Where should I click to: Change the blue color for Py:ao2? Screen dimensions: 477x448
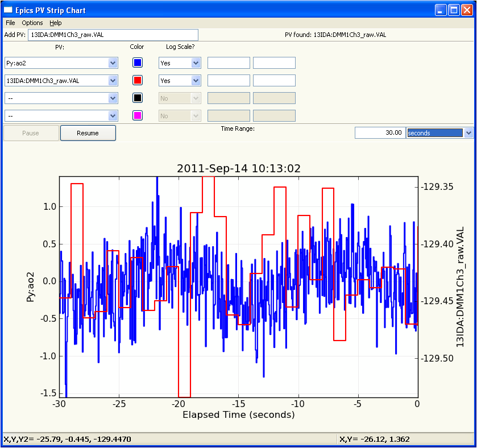137,62
